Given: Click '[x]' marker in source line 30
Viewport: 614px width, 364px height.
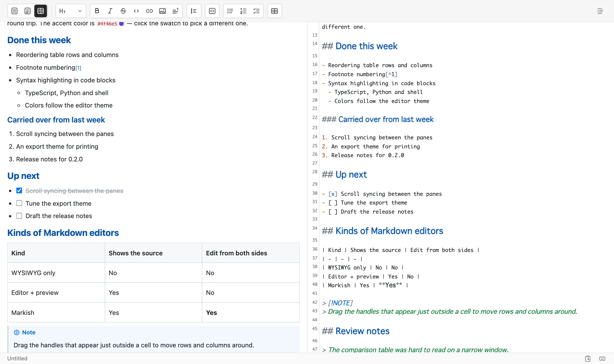Looking at the screenshot, I should pos(333,194).
